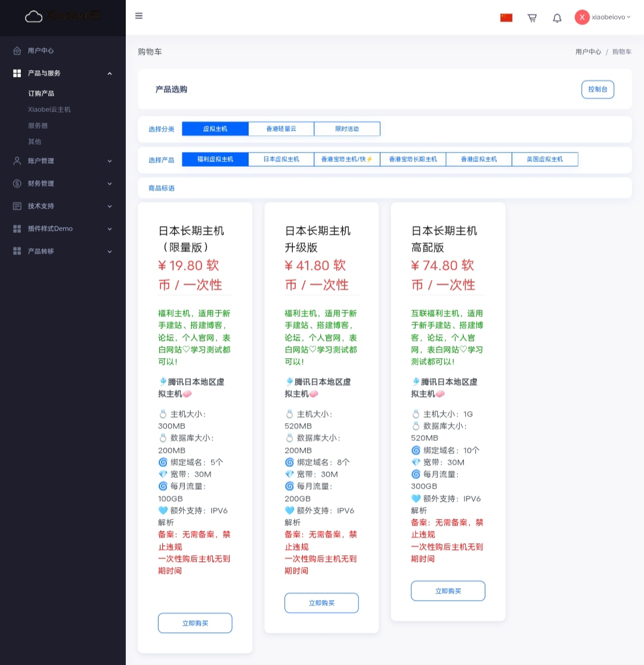Click the 用户中心 home icon
Image resolution: width=644 pixels, height=665 pixels.
coord(17,51)
